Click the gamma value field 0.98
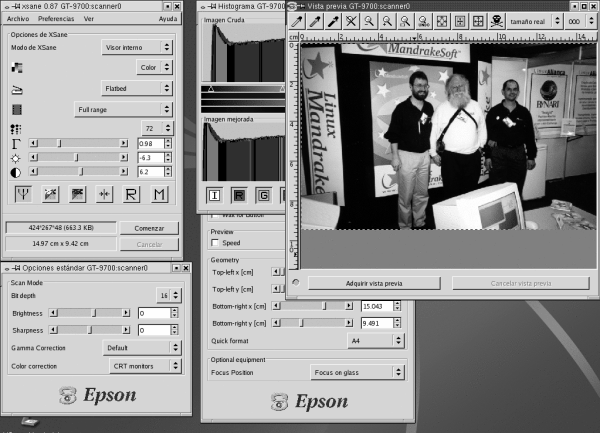 coord(151,143)
